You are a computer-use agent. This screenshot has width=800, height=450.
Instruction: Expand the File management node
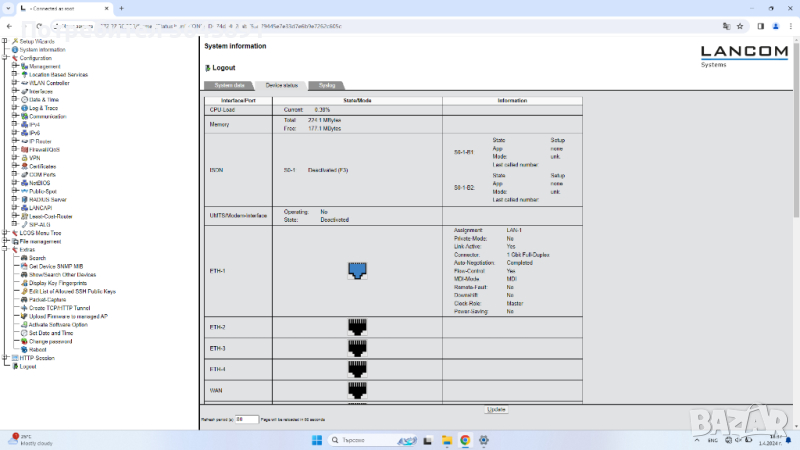[x=5, y=241]
